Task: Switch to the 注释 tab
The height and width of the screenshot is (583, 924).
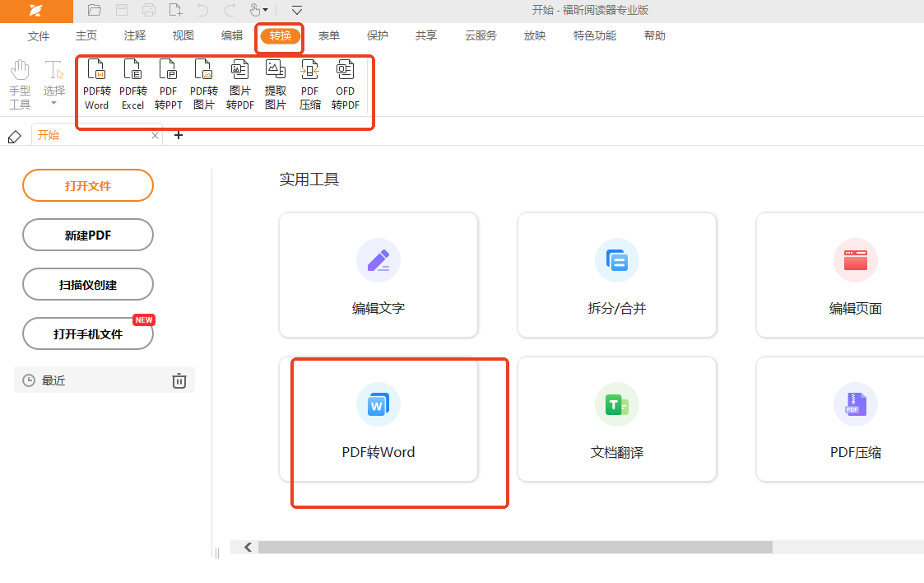Action: (135, 36)
